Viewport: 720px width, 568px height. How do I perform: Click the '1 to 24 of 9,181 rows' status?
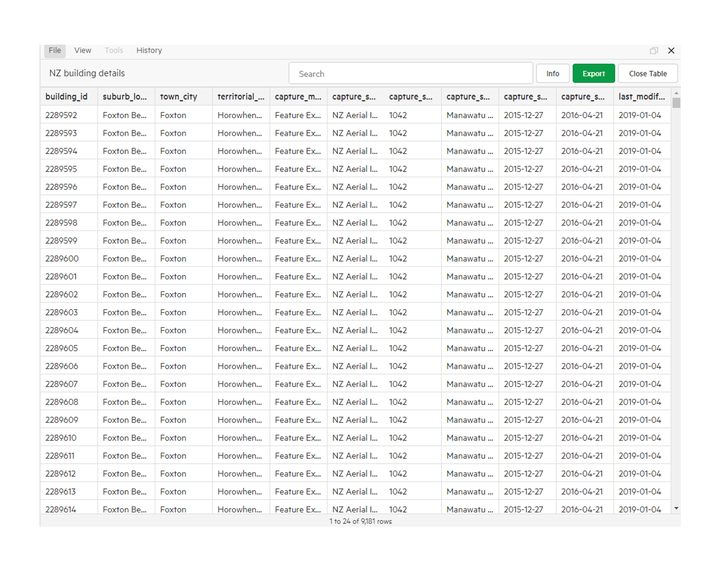pos(360,521)
